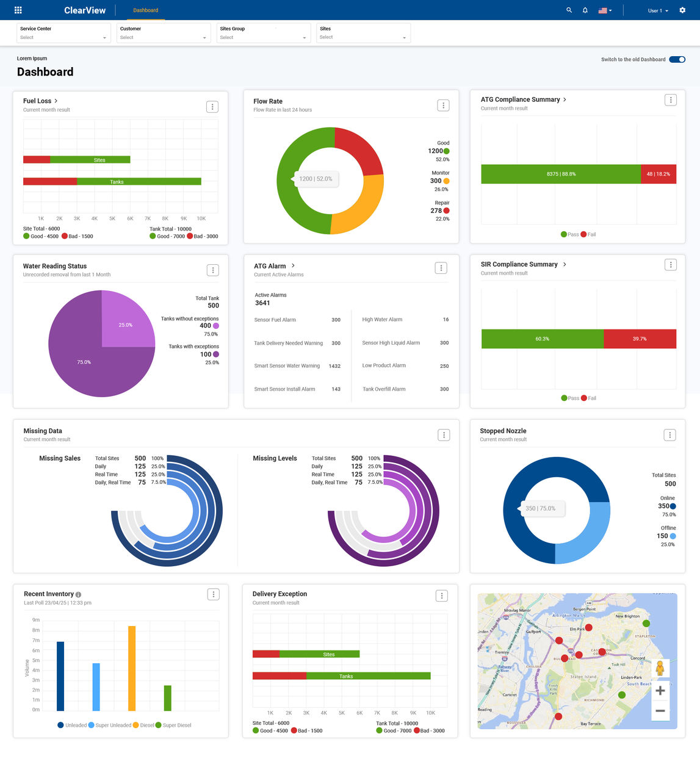Toggle Unleaded legend in Recent Inventory
Image resolution: width=700 pixels, height=781 pixels.
tap(72, 725)
